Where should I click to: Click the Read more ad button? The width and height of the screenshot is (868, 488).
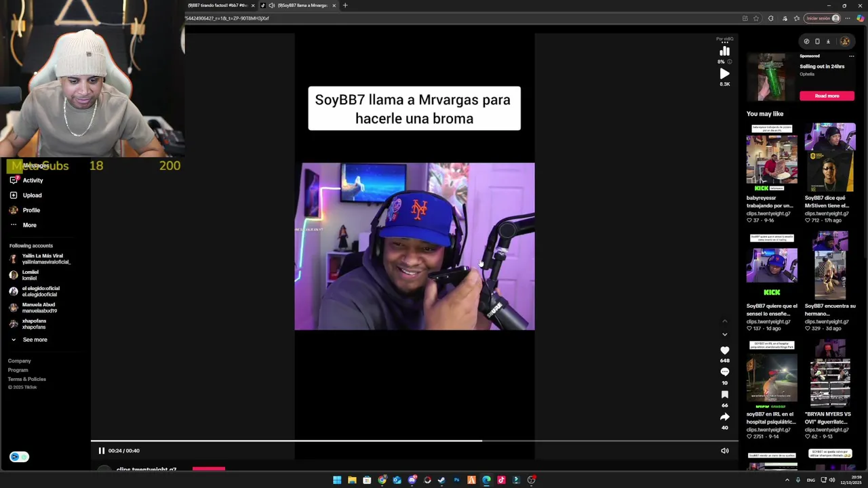(x=827, y=96)
